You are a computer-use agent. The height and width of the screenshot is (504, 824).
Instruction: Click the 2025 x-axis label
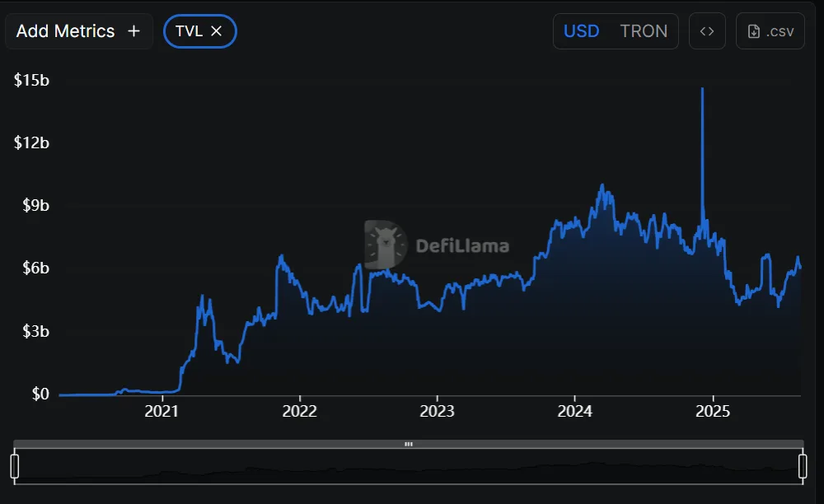[x=714, y=411]
